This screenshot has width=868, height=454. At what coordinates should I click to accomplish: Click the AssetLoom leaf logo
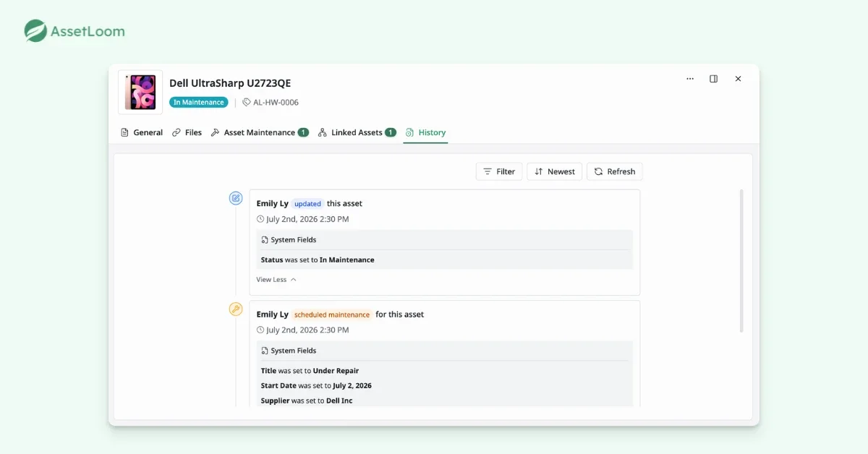coord(35,31)
